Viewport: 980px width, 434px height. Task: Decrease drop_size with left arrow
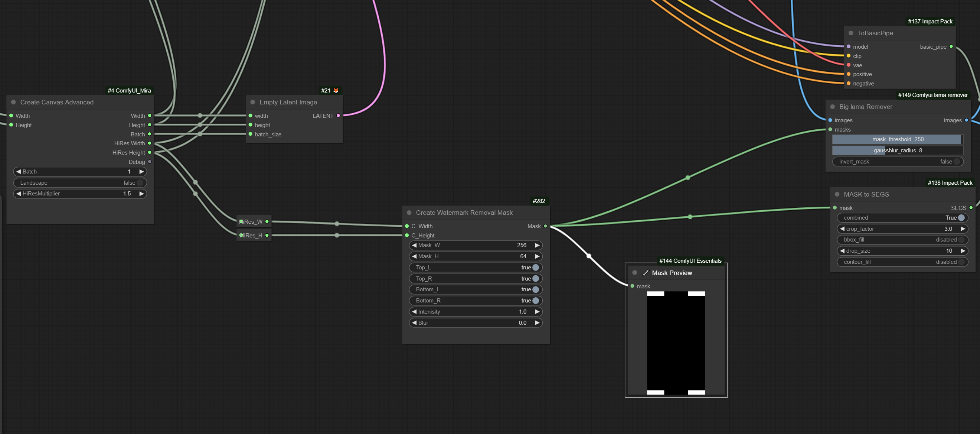842,251
